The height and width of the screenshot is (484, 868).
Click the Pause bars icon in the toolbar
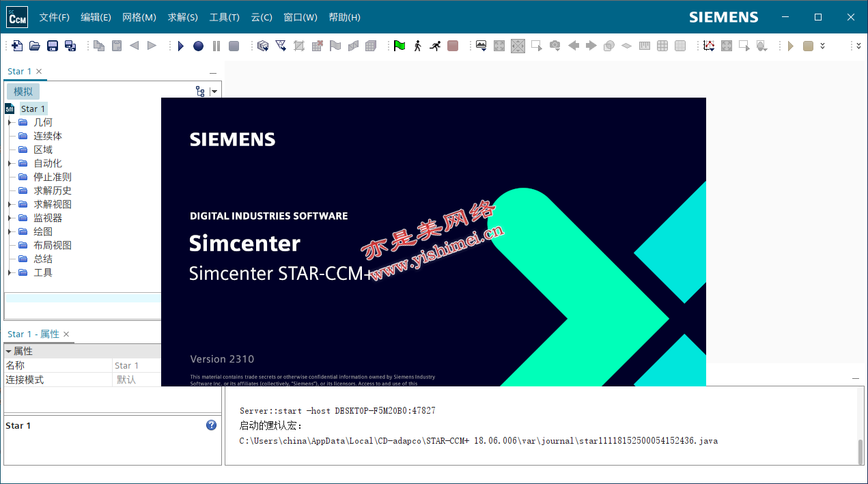pyautogui.click(x=216, y=46)
